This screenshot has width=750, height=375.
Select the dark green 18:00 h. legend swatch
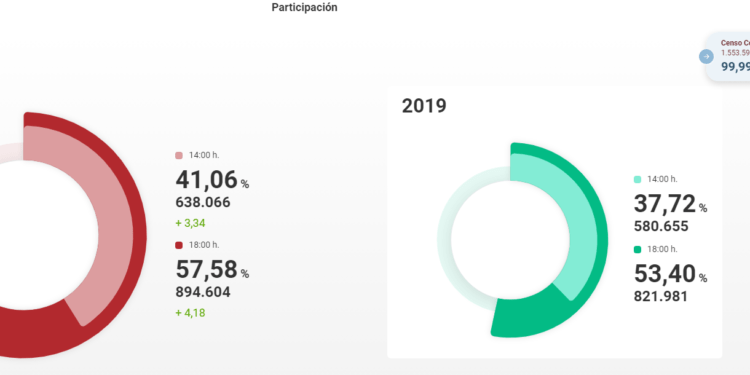(637, 250)
